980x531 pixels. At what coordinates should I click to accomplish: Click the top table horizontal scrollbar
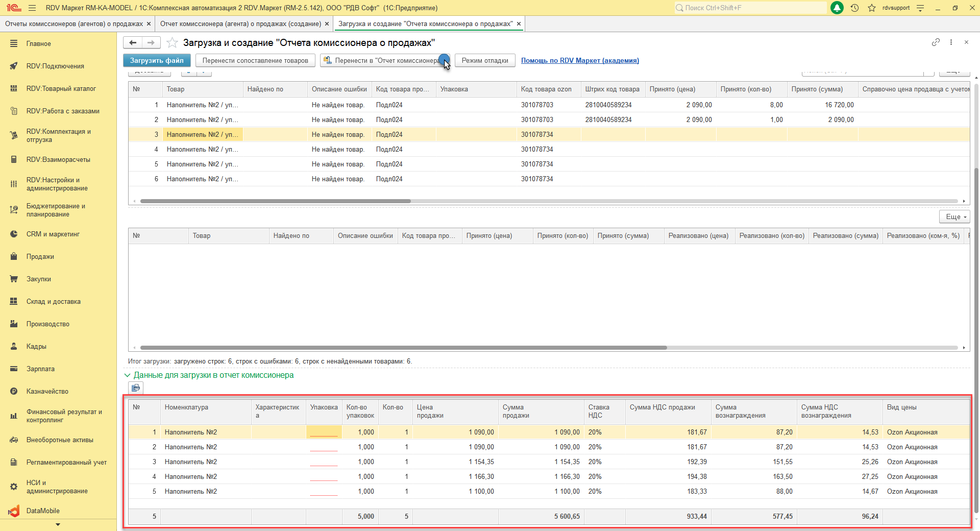coord(276,201)
